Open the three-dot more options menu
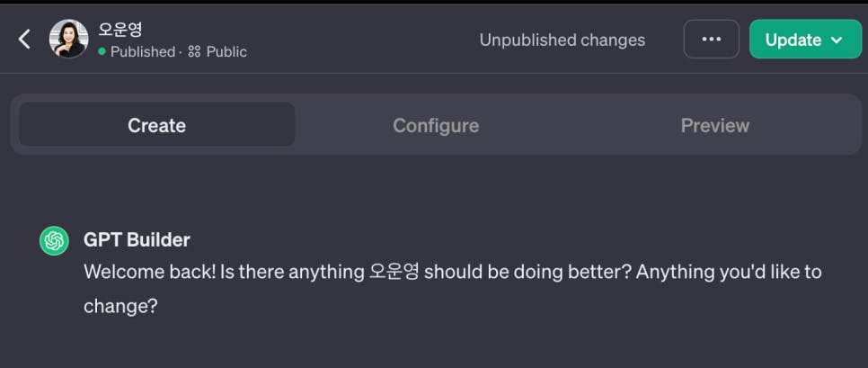 [x=712, y=40]
